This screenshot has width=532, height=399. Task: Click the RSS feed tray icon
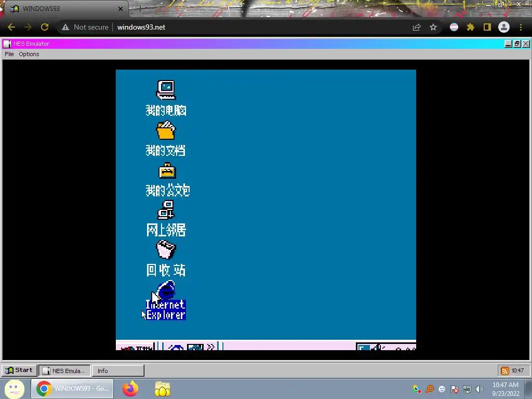click(x=504, y=371)
